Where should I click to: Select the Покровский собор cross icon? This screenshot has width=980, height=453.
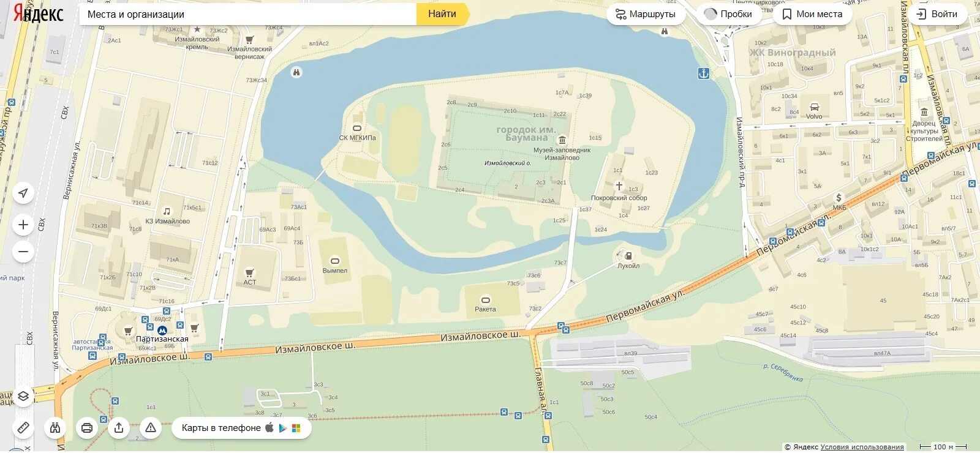(619, 186)
